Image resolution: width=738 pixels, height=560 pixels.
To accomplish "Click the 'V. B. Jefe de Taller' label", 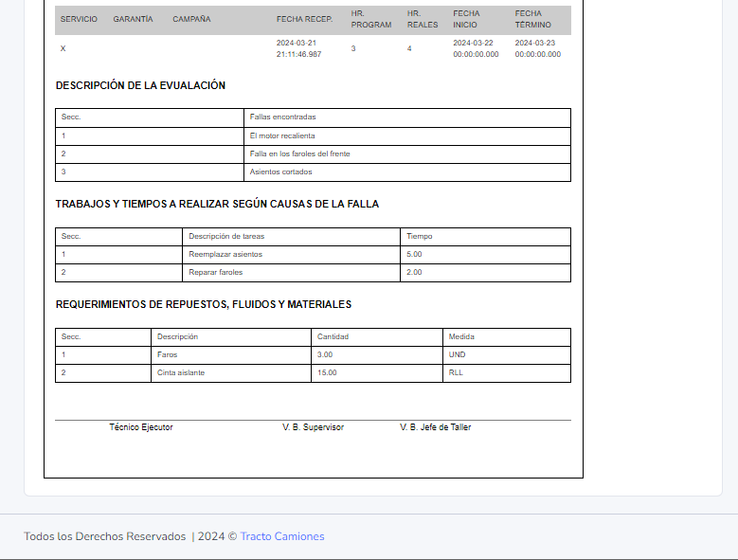I will (436, 427).
